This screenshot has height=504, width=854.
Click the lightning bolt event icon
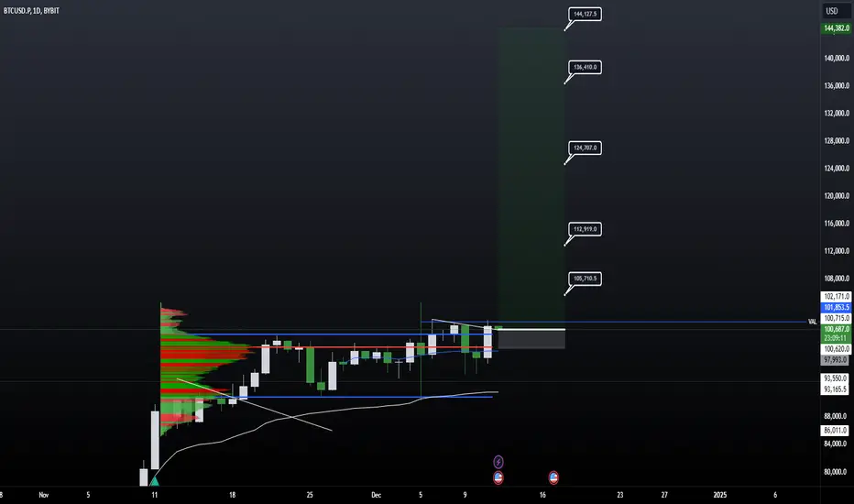pyautogui.click(x=498, y=462)
